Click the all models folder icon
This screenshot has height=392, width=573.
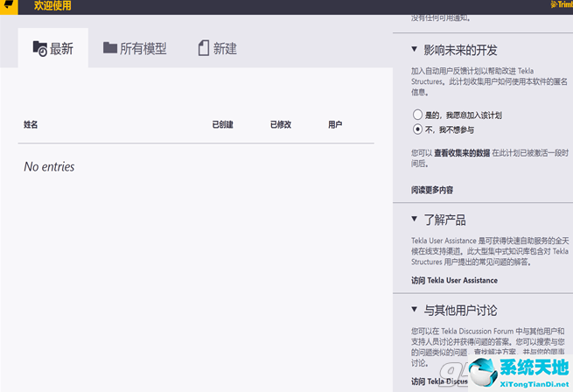(110, 47)
